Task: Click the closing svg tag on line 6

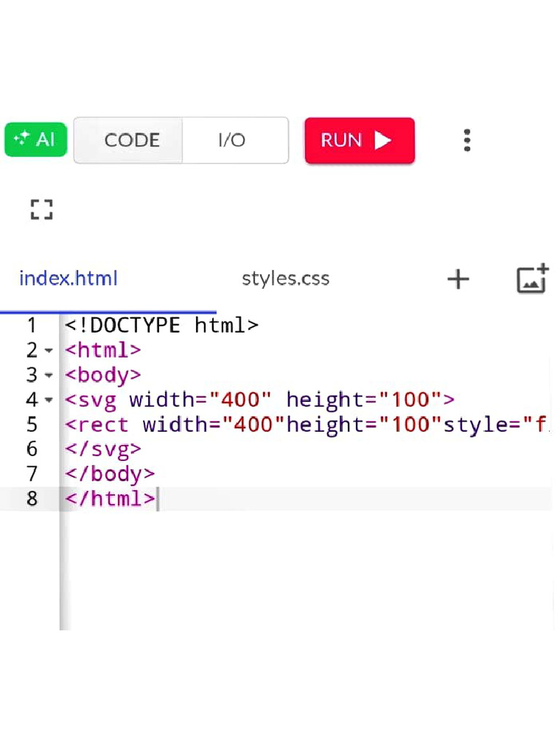Action: click(103, 449)
